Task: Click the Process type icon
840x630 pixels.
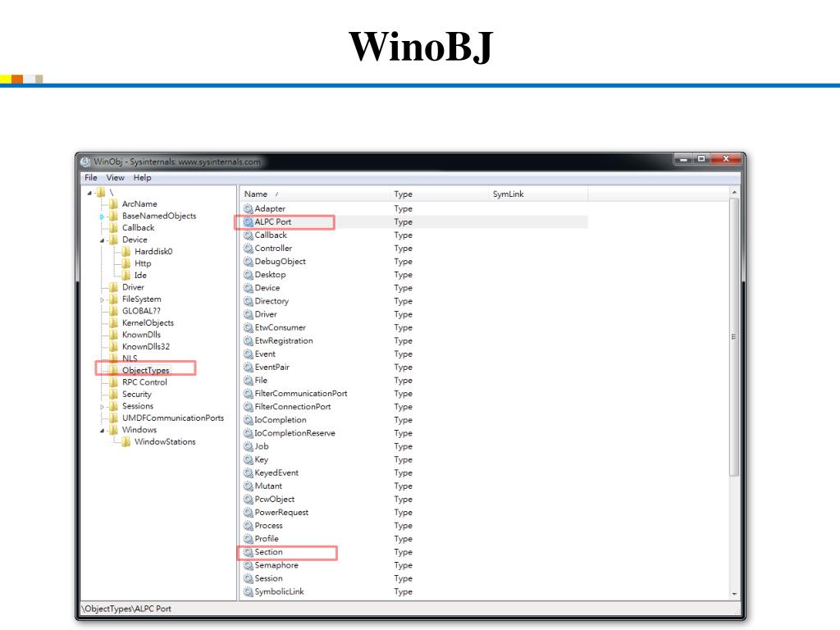Action: click(248, 526)
